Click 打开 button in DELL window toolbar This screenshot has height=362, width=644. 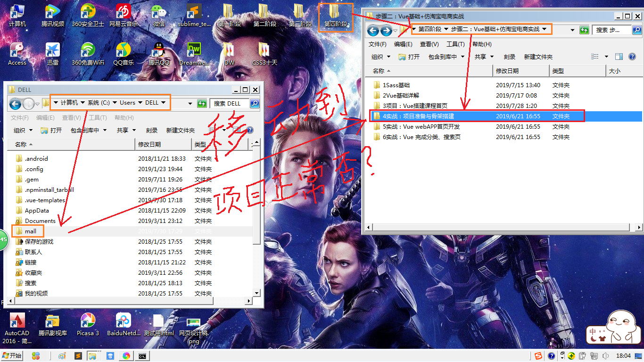pyautogui.click(x=51, y=130)
